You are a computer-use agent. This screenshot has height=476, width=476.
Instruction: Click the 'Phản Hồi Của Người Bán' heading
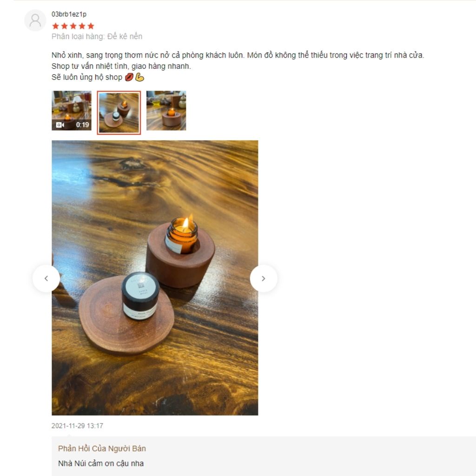102,449
